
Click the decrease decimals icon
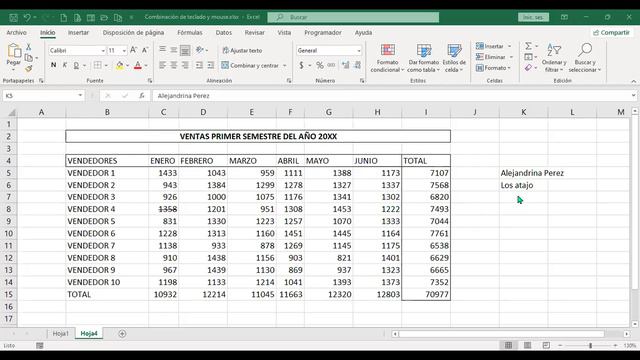(358, 65)
